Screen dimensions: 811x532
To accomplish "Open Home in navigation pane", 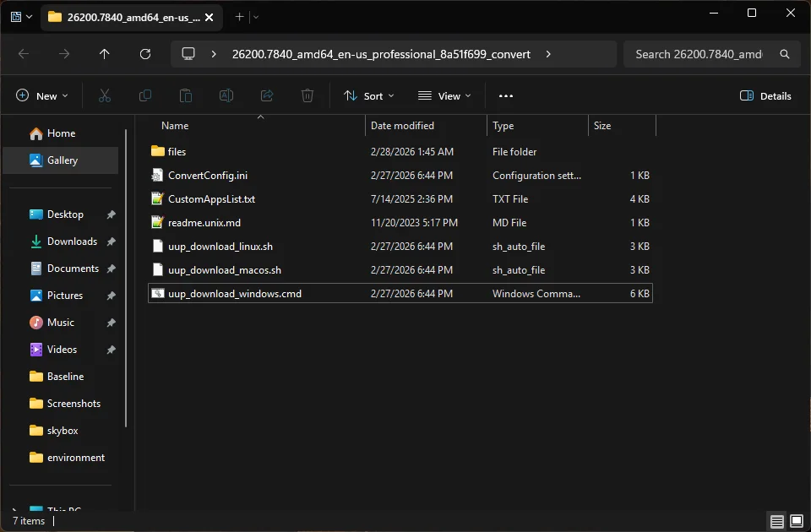I will coord(61,133).
